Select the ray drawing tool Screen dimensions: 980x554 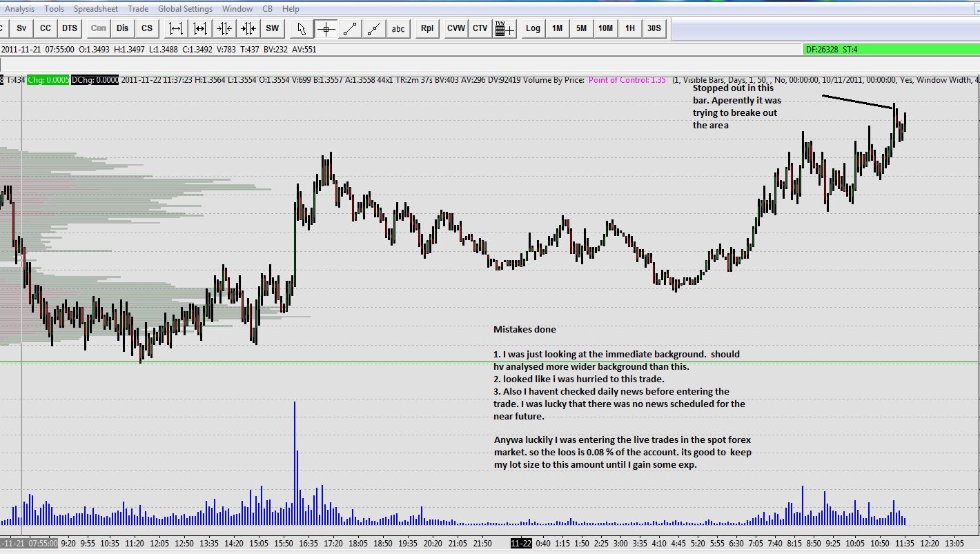374,28
